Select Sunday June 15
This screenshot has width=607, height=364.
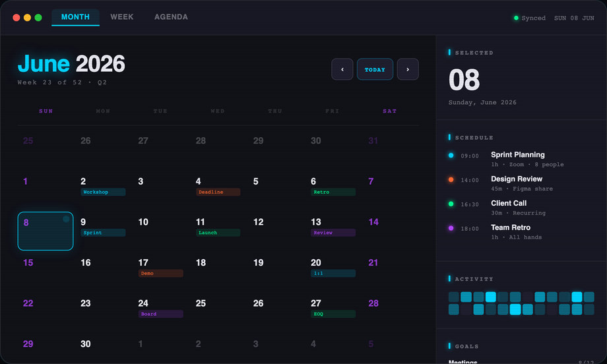[28, 262]
